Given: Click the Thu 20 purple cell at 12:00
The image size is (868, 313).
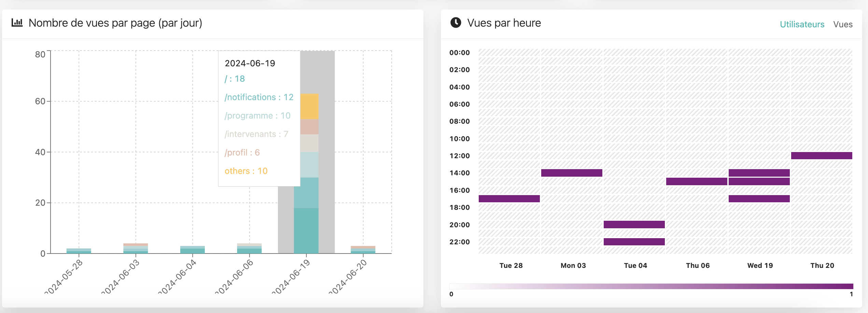Looking at the screenshot, I should point(822,156).
